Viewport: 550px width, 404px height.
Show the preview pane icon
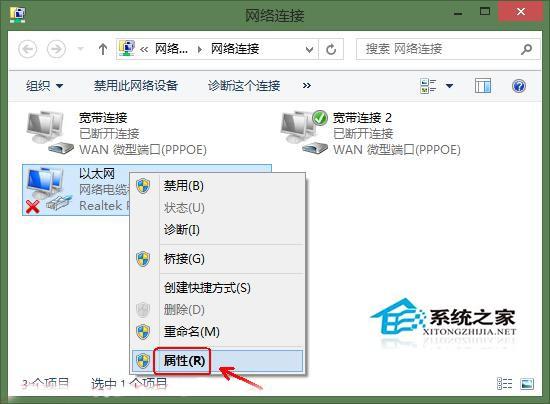pos(483,86)
